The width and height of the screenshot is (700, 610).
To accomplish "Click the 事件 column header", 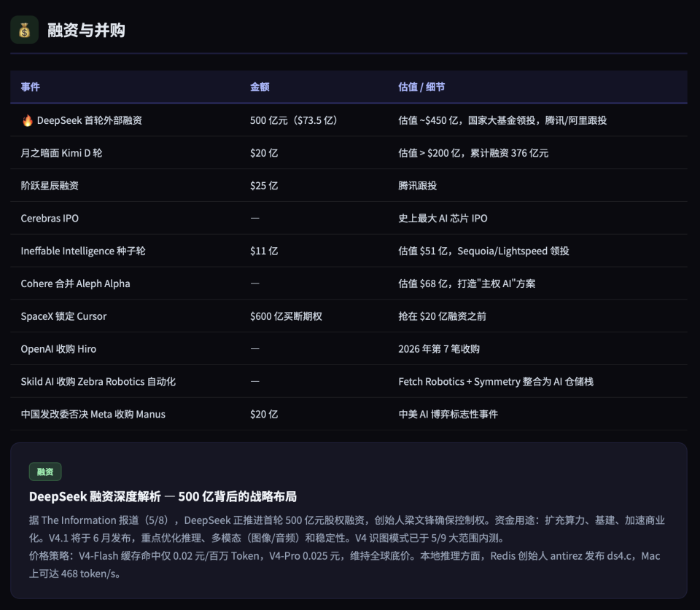I will coord(31,87).
